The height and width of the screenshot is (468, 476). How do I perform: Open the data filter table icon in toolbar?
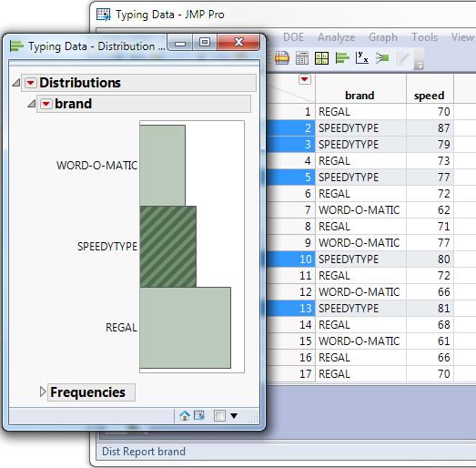point(282,57)
